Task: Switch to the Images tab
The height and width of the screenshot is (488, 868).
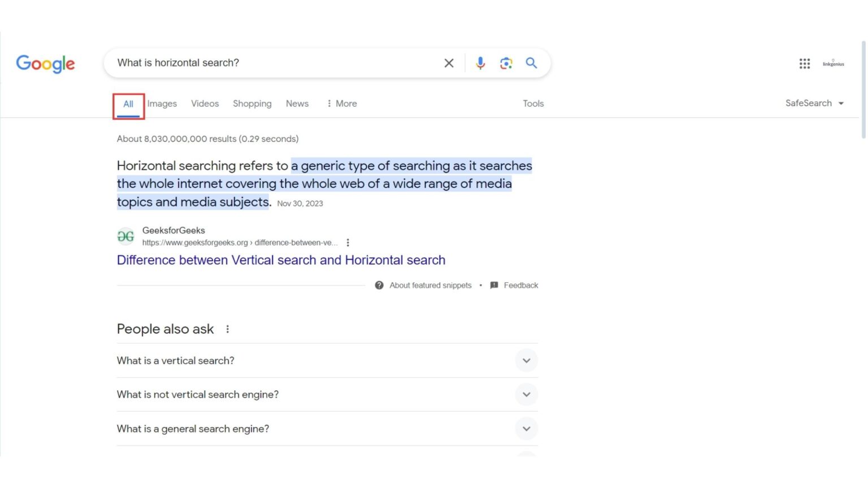Action: pyautogui.click(x=162, y=103)
